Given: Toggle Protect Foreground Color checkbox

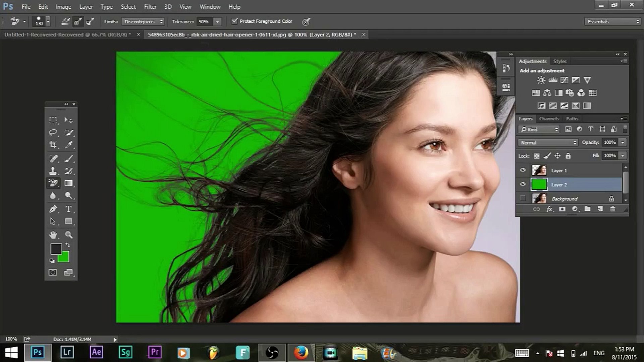Looking at the screenshot, I should (234, 21).
